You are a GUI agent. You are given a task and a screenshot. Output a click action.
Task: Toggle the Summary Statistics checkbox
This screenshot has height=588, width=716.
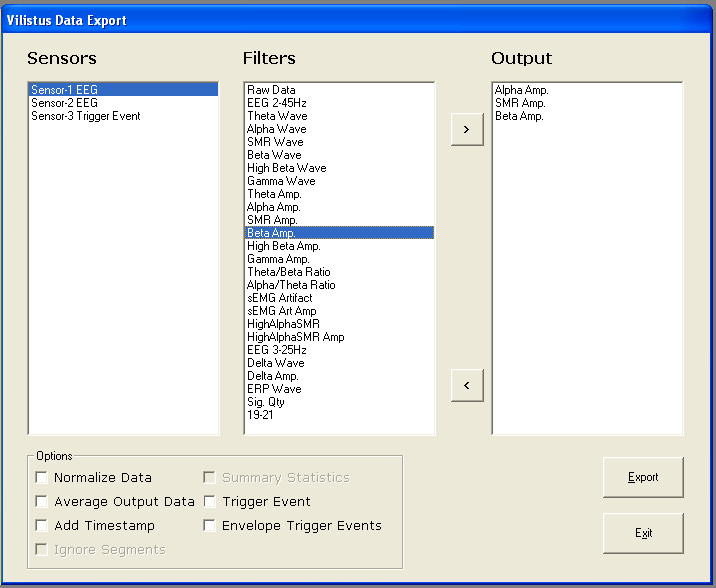pyautogui.click(x=210, y=478)
